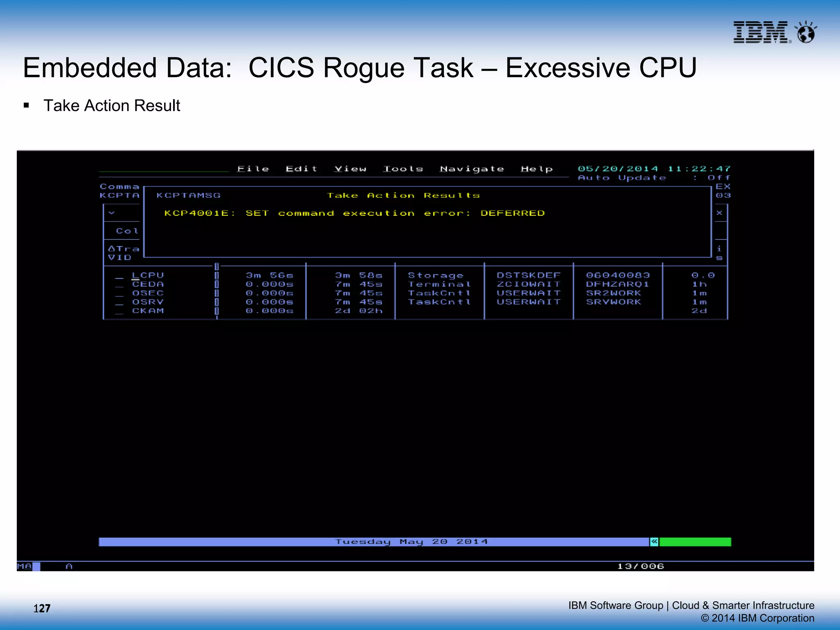Open the Navigate menu

tap(472, 169)
